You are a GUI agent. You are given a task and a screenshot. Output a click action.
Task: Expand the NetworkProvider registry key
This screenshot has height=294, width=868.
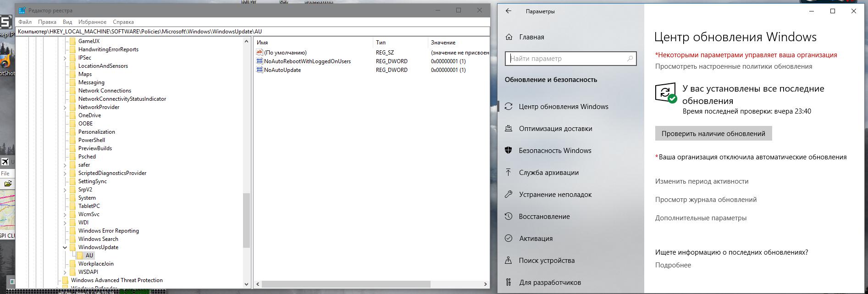tap(65, 107)
